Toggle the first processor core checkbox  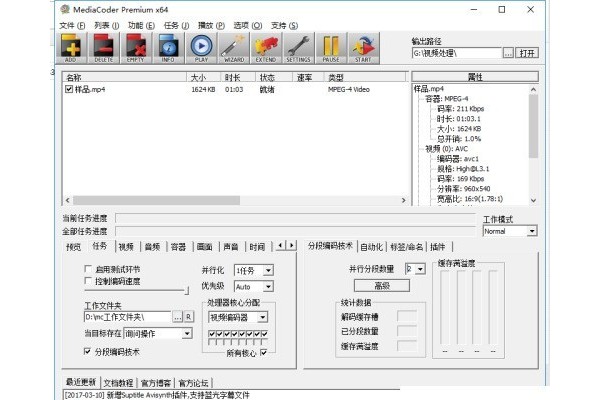click(x=212, y=334)
